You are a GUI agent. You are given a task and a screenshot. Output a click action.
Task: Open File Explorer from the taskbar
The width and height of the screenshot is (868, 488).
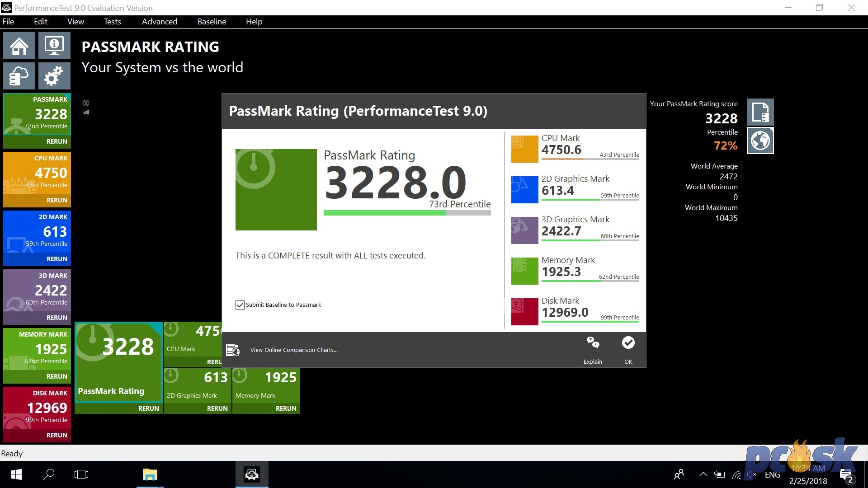[150, 474]
